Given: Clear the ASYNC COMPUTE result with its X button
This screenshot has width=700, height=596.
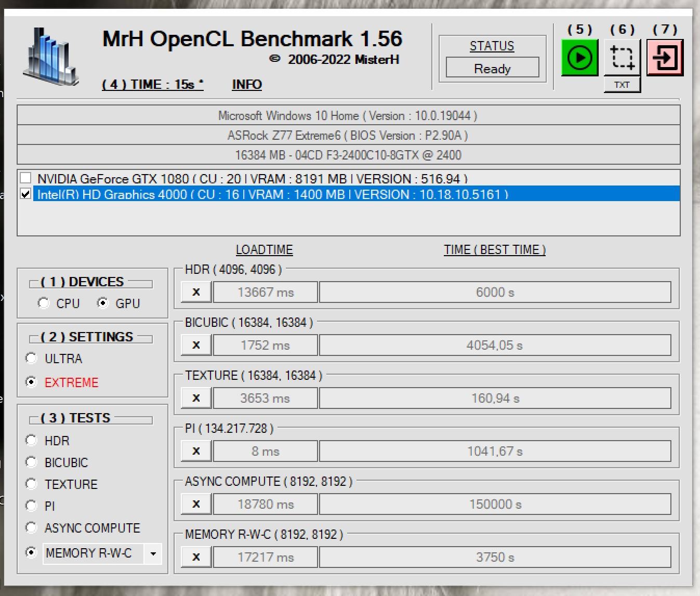Looking at the screenshot, I should coord(196,504).
